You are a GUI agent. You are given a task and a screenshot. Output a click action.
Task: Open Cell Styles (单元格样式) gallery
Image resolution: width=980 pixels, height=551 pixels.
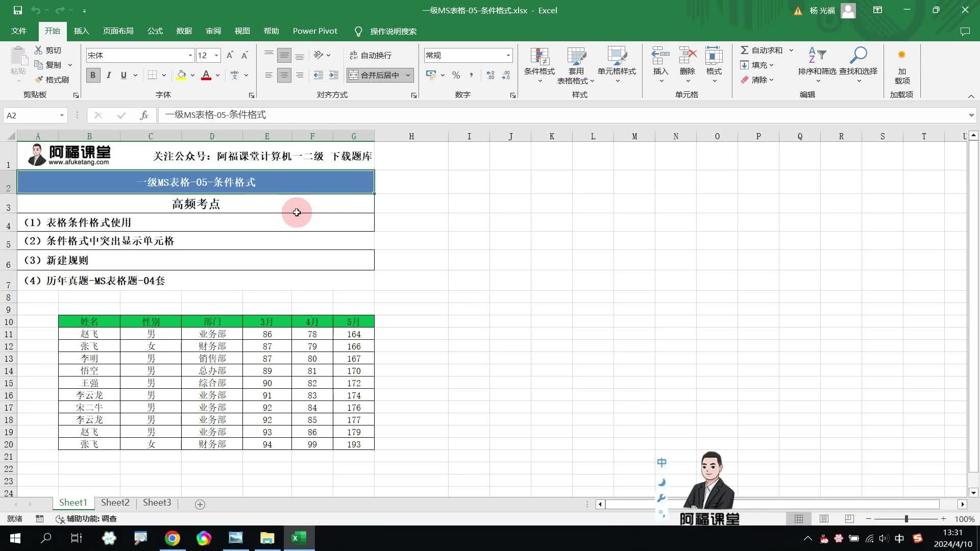(617, 65)
